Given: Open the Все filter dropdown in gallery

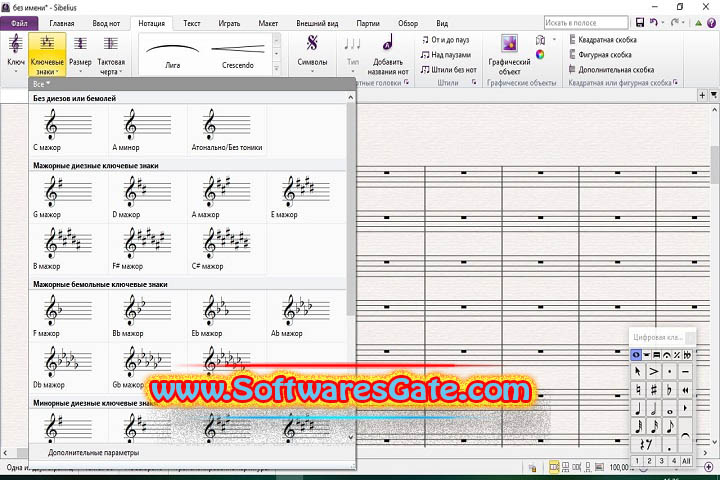Looking at the screenshot, I should [x=41, y=84].
